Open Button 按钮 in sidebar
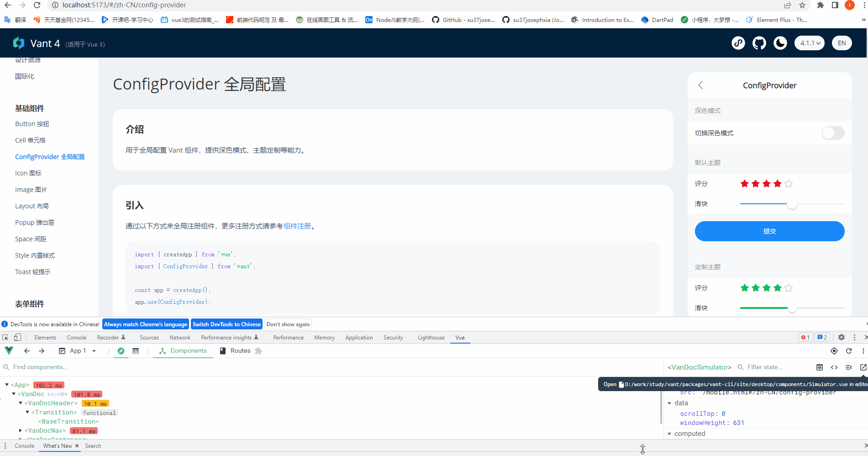This screenshot has width=868, height=456. click(x=32, y=124)
